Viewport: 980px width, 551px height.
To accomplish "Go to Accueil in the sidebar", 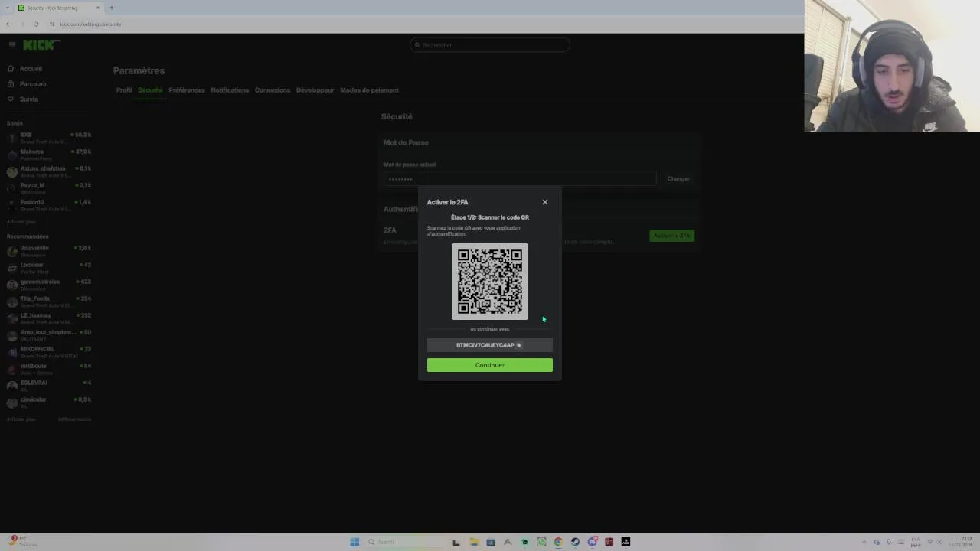I will tap(31, 69).
